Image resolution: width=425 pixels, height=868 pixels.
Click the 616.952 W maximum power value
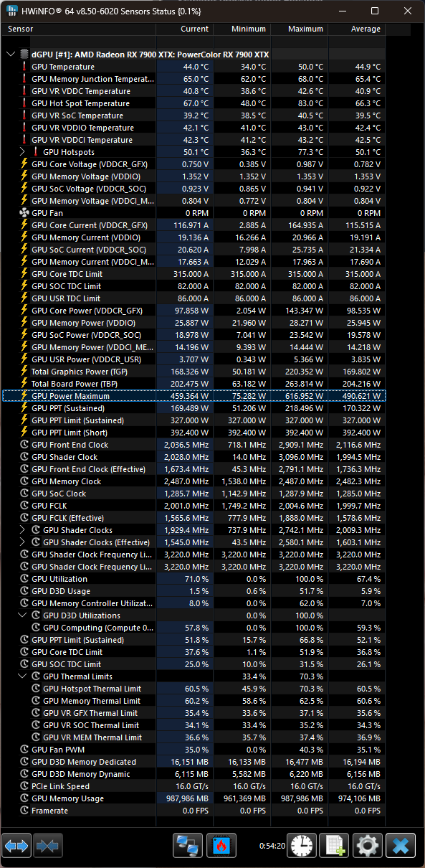[x=305, y=396]
